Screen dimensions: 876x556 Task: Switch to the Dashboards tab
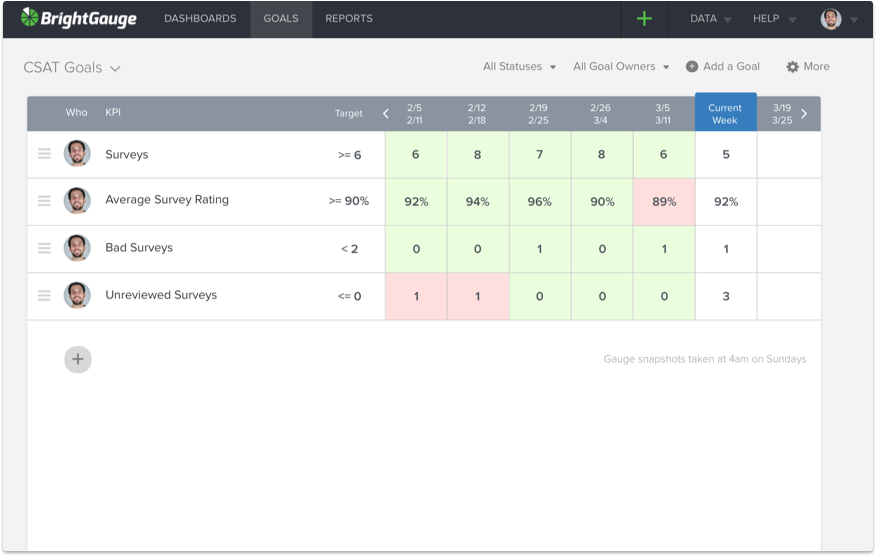(x=200, y=19)
